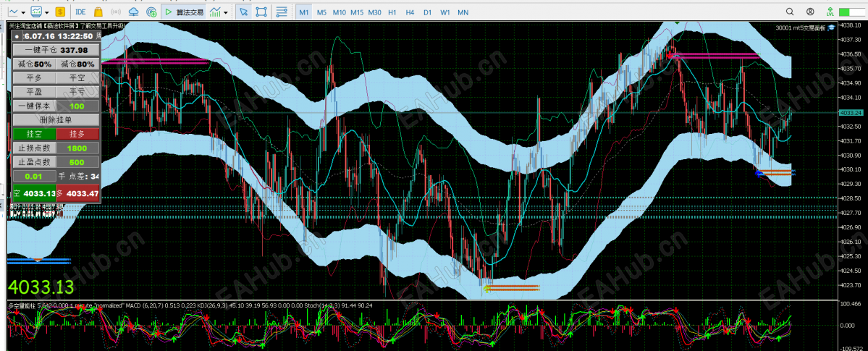
Task: Select the rectangle objects tool
Action: tap(262, 11)
